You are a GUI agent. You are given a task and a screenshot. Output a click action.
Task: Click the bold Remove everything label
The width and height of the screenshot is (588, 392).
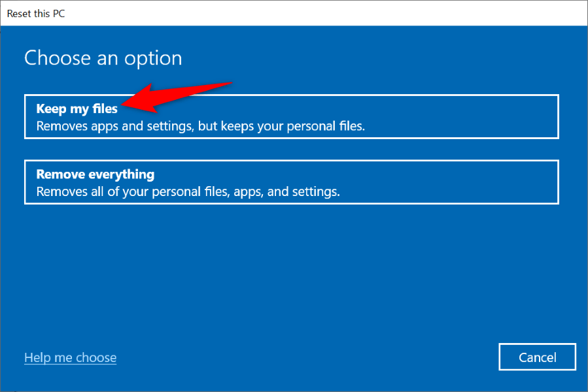(x=95, y=174)
